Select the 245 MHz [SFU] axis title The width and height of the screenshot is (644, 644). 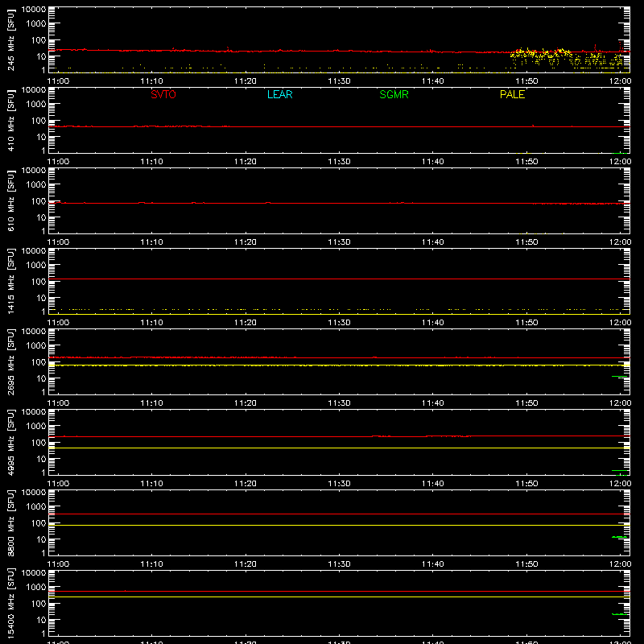click(x=10, y=39)
